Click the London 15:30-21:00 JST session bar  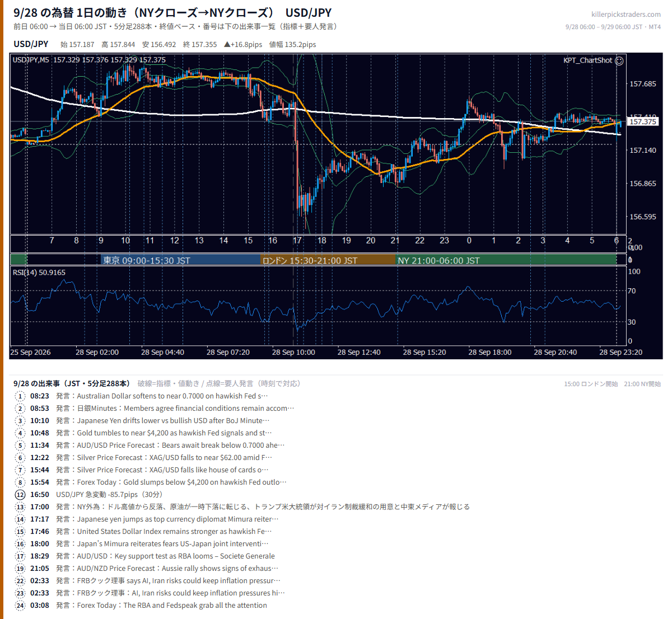click(x=328, y=260)
